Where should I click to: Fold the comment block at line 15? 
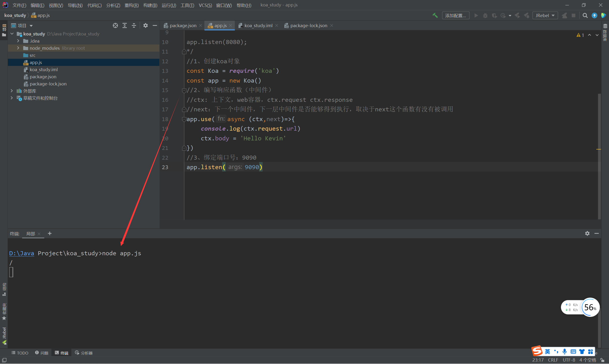pos(184,90)
